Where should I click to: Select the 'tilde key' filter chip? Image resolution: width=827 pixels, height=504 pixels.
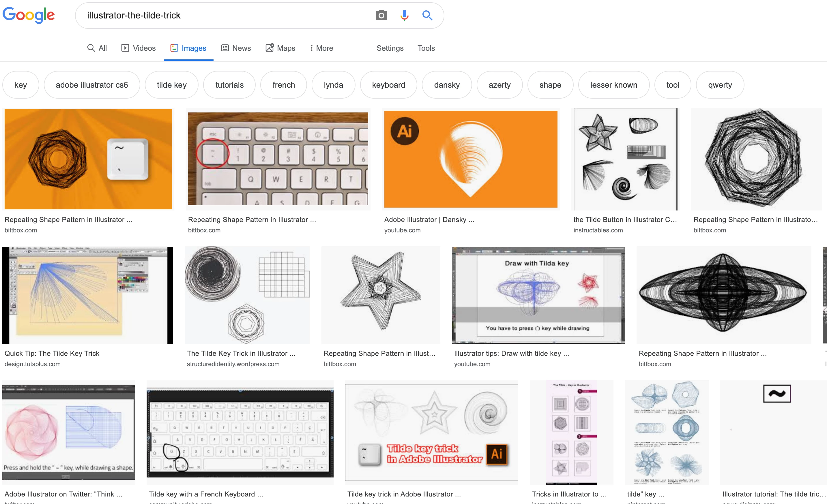pos(171,85)
